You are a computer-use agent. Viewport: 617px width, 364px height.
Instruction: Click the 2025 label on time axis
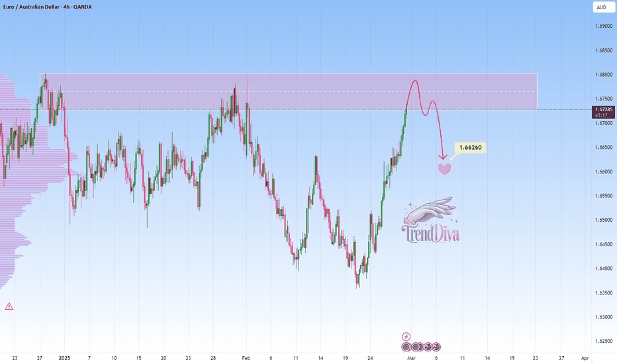click(64, 358)
